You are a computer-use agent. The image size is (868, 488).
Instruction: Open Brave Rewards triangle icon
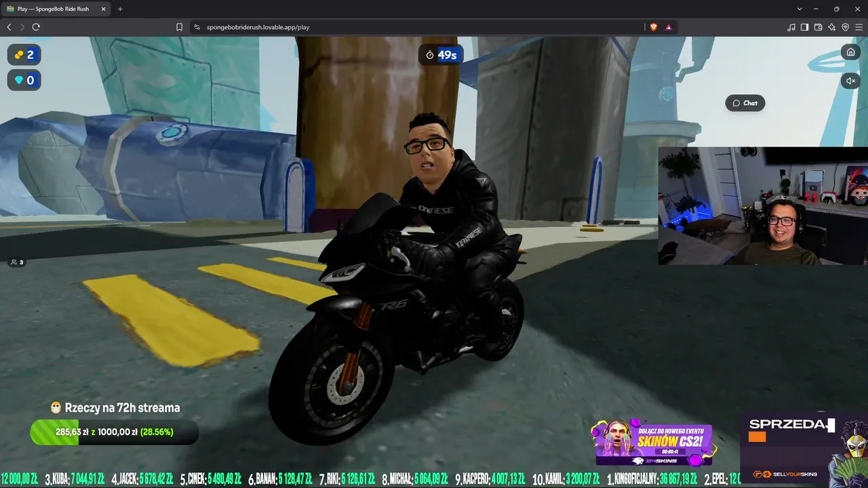669,27
